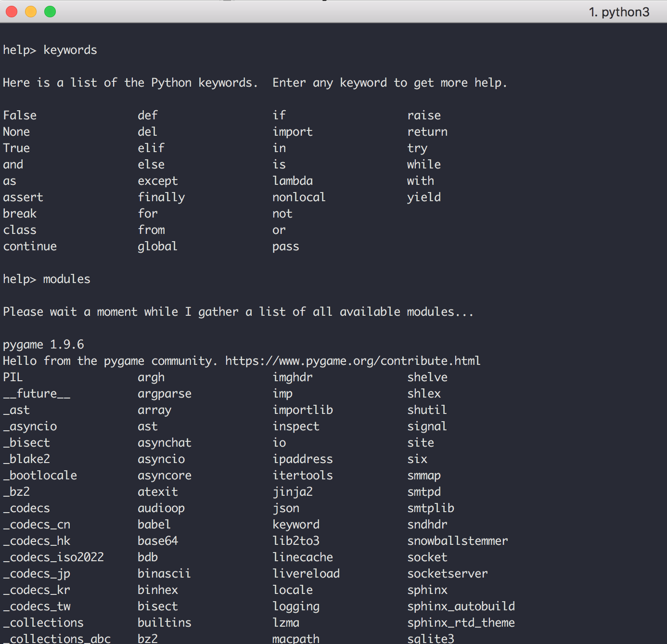Image resolution: width=667 pixels, height=644 pixels.
Task: Click the '_codecs_iso2022' module name
Action: tap(53, 557)
